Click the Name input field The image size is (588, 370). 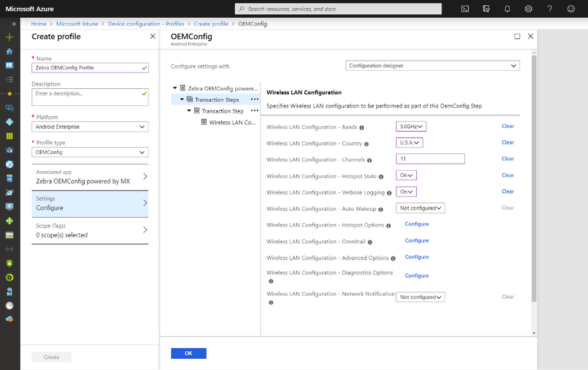click(90, 68)
